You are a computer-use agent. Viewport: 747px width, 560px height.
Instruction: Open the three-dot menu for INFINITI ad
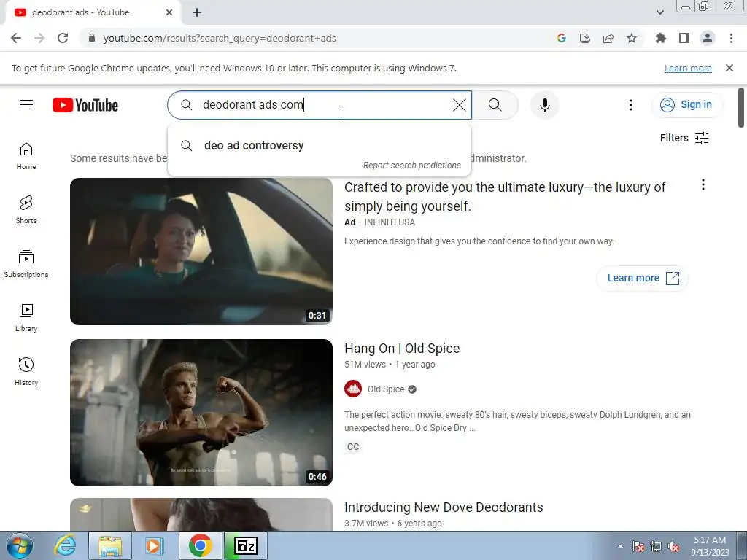point(703,184)
